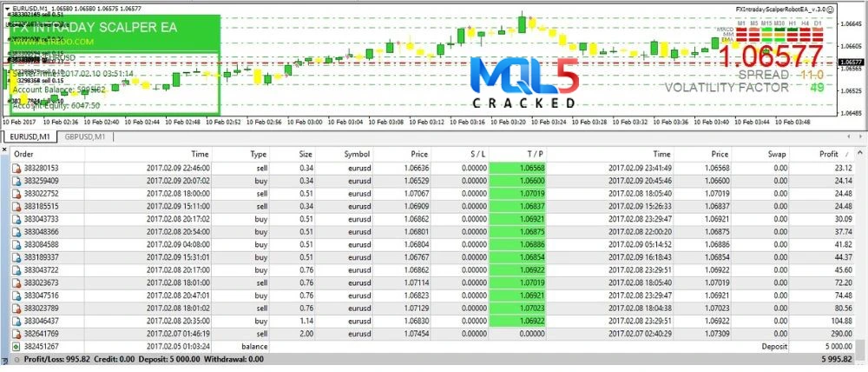This screenshot has height=372, width=868.
Task: Click the current price label 1.06577 on price axis
Action: coord(853,62)
